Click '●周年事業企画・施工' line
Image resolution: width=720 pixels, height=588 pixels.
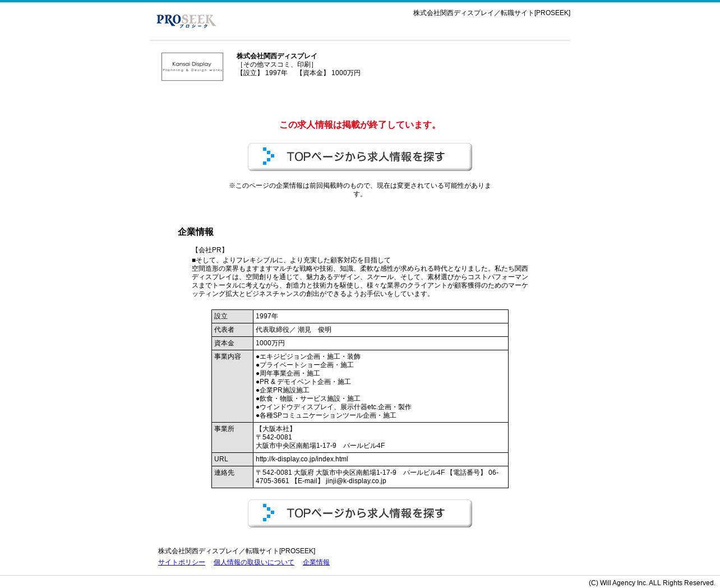pyautogui.click(x=288, y=373)
